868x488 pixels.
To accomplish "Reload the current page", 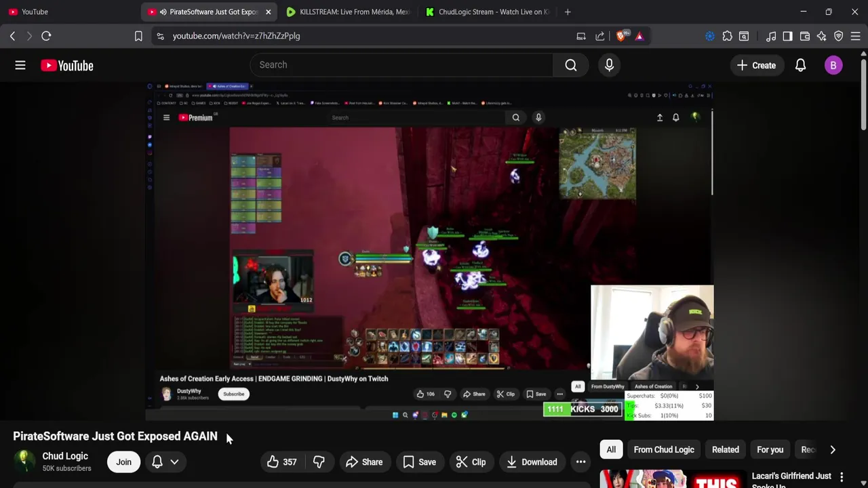I will pos(46,36).
